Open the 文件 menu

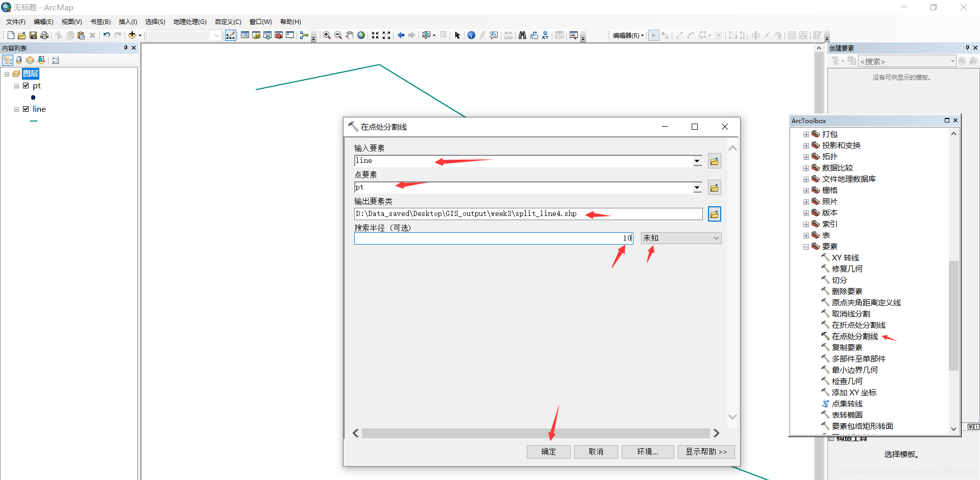pos(15,22)
